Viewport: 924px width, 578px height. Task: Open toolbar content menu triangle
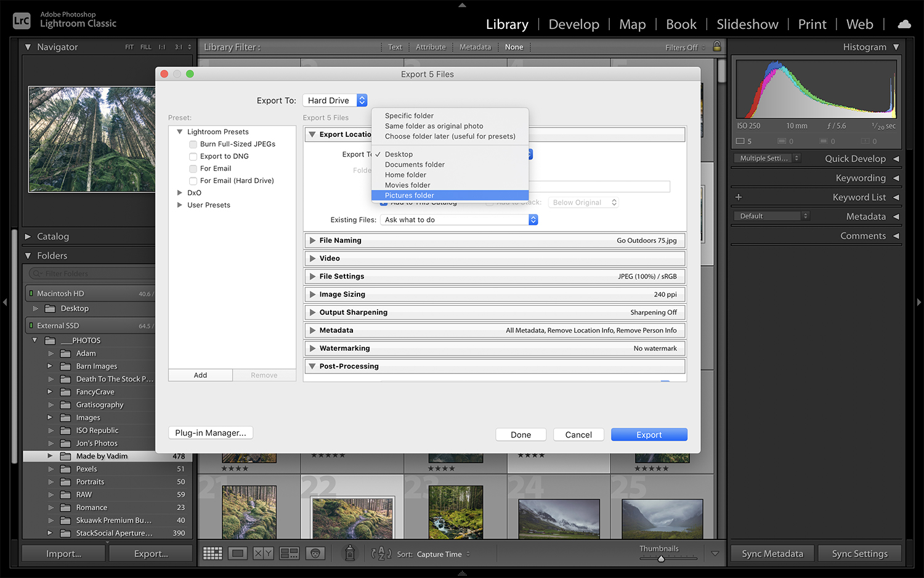(x=715, y=553)
